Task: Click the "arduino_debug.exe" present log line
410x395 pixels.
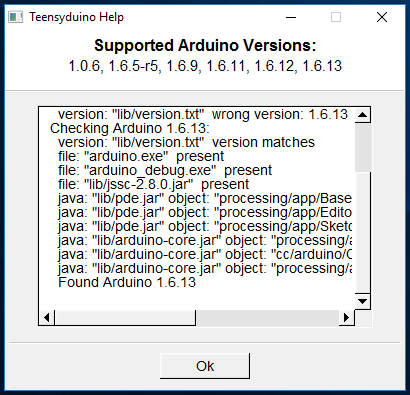Action: pos(165,170)
